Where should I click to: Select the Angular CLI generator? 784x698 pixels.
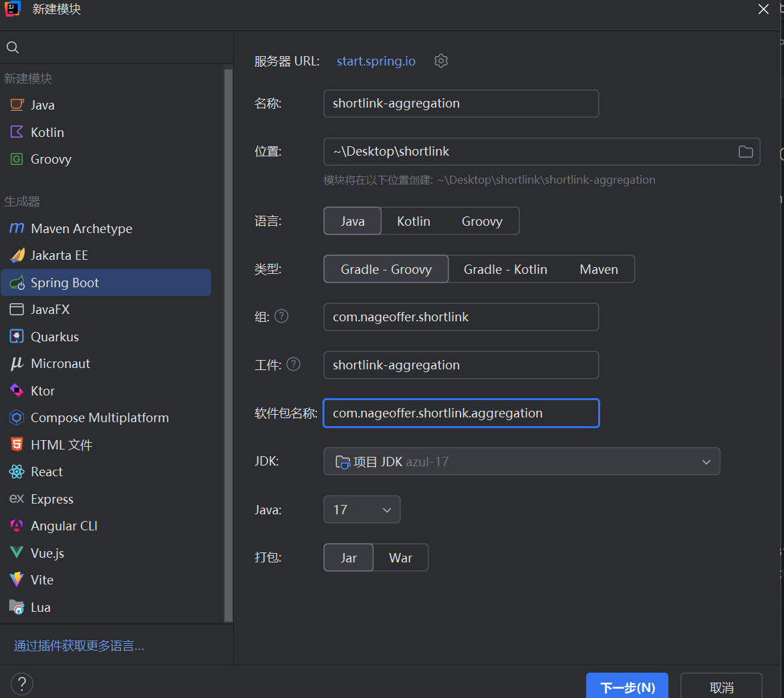[x=106, y=525]
